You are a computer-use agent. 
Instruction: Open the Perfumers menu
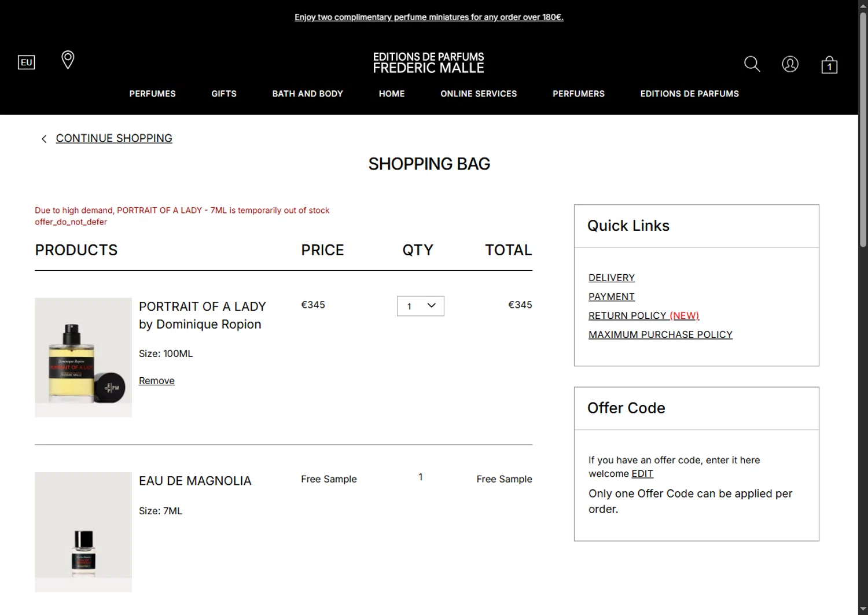579,94
